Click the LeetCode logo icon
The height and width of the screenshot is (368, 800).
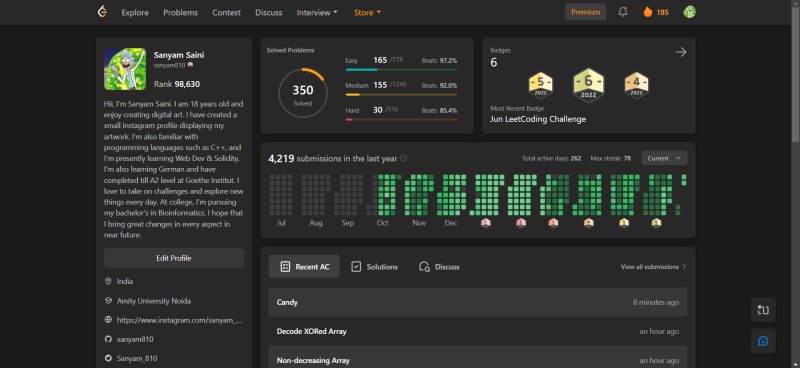pos(103,12)
